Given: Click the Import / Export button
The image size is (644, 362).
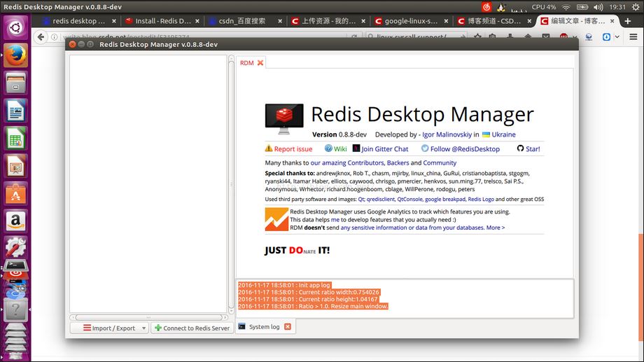Looking at the screenshot, I should [x=108, y=328].
